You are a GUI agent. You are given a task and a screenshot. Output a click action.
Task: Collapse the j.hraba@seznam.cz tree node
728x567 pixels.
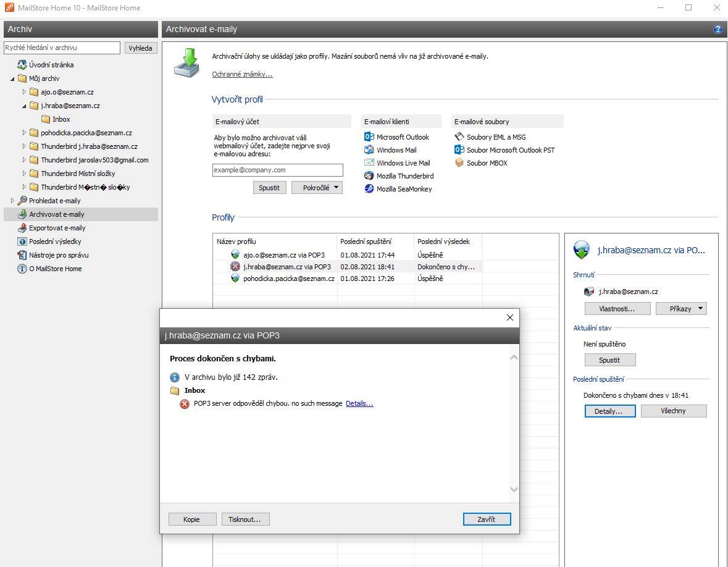(24, 106)
